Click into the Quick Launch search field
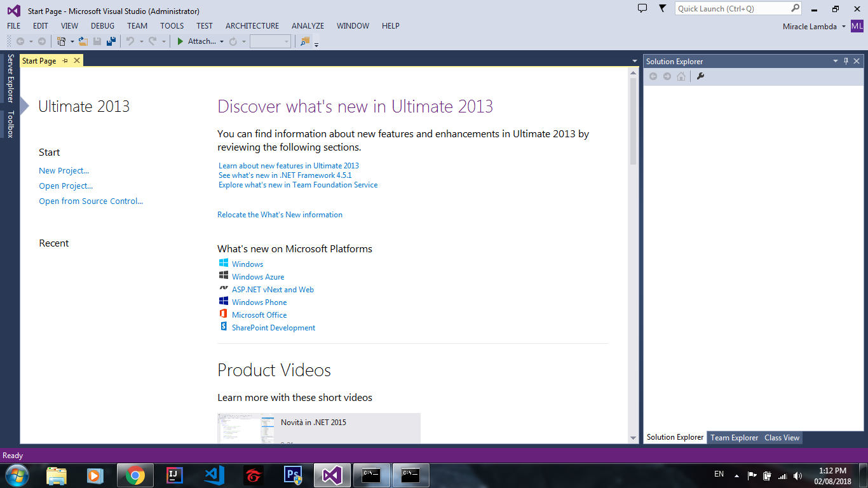This screenshot has height=488, width=868. (x=733, y=8)
